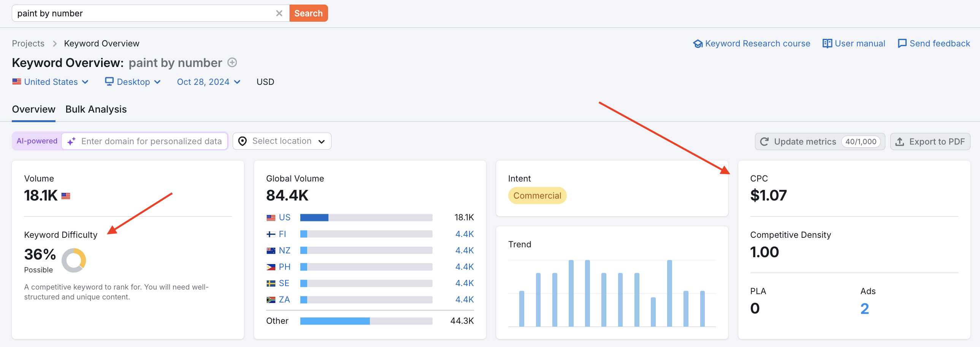980x347 pixels.
Task: Click the Desktop monitor icon
Action: pyautogui.click(x=109, y=81)
